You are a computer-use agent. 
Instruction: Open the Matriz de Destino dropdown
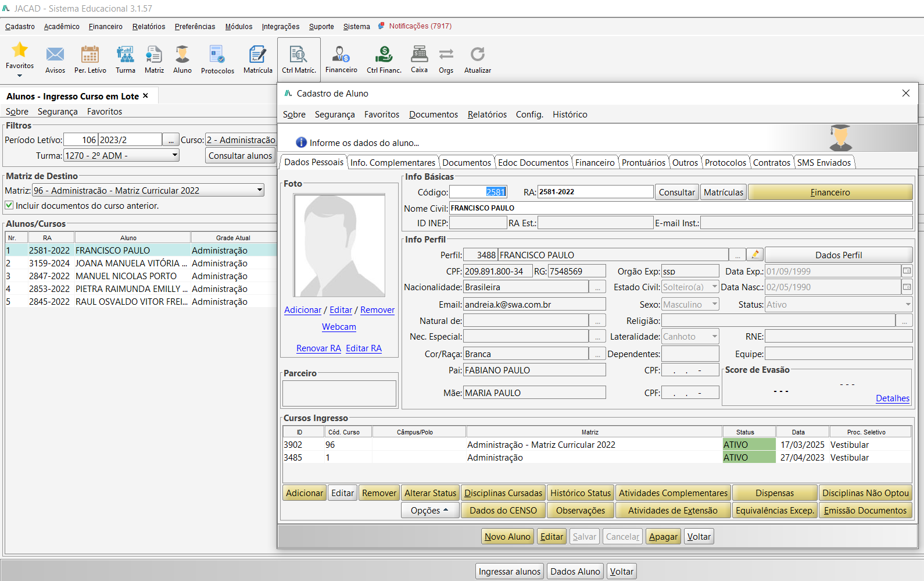point(260,190)
